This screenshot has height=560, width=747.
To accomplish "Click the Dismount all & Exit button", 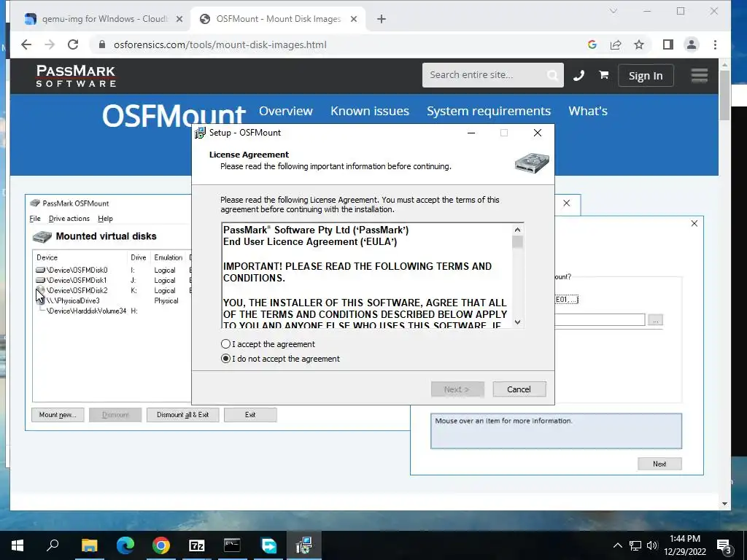I will tap(183, 415).
